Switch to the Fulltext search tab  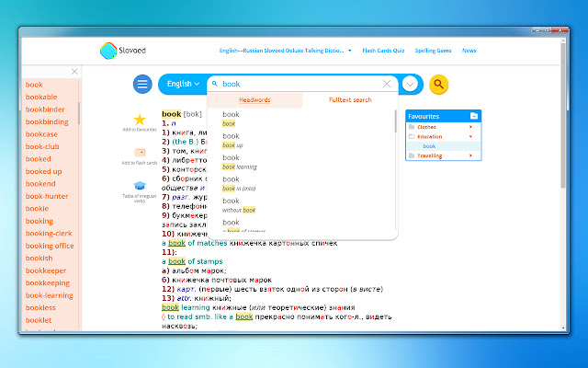pos(350,100)
